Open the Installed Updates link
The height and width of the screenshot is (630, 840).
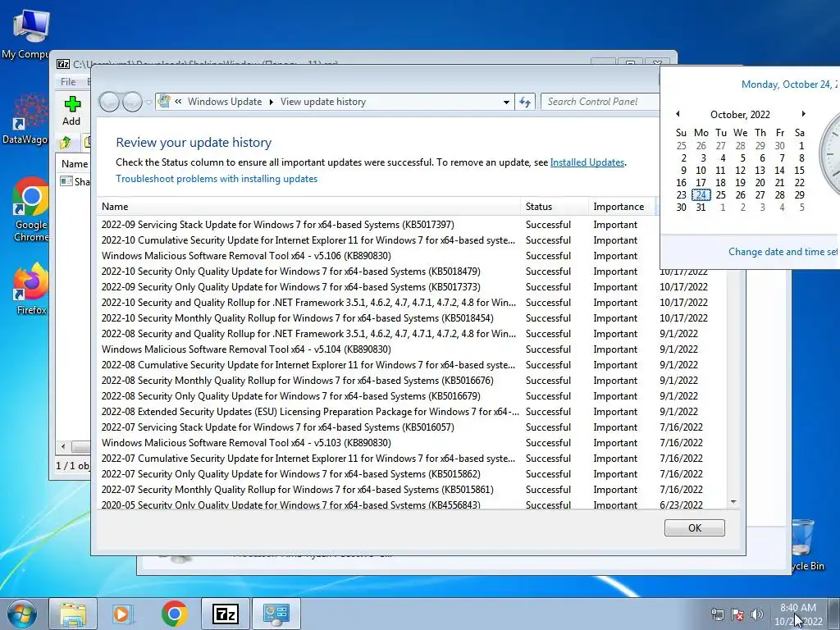tap(587, 162)
